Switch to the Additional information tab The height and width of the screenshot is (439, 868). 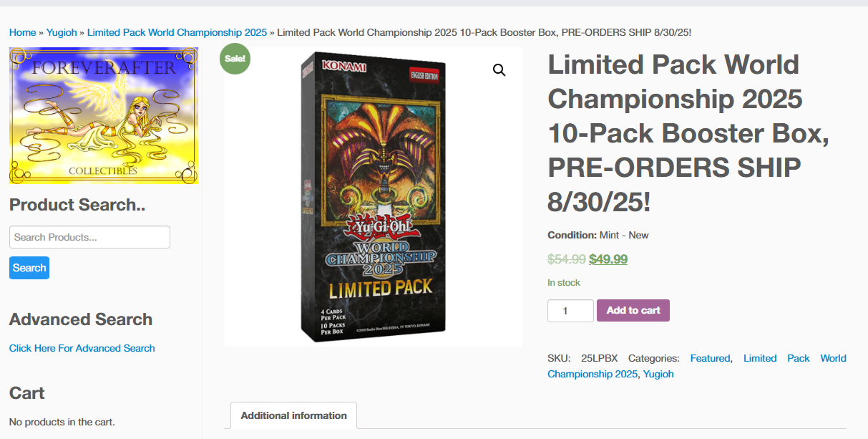click(293, 415)
